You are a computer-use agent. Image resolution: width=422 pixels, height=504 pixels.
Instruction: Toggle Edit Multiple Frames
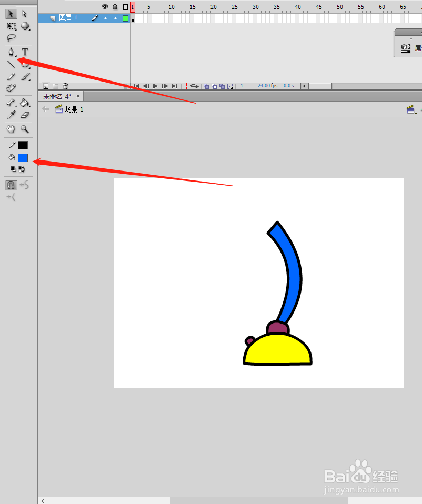(x=222, y=86)
